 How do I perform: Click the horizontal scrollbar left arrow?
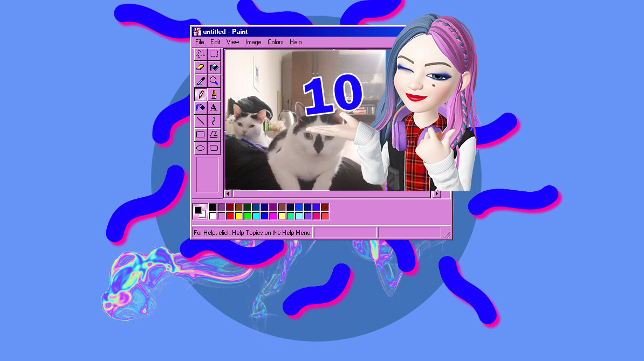(228, 193)
